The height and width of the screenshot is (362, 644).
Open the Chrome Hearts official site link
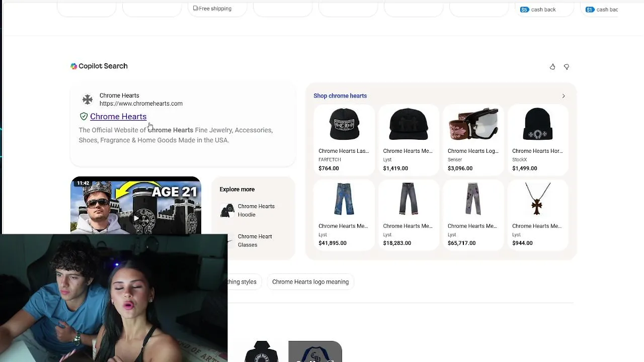point(118,117)
